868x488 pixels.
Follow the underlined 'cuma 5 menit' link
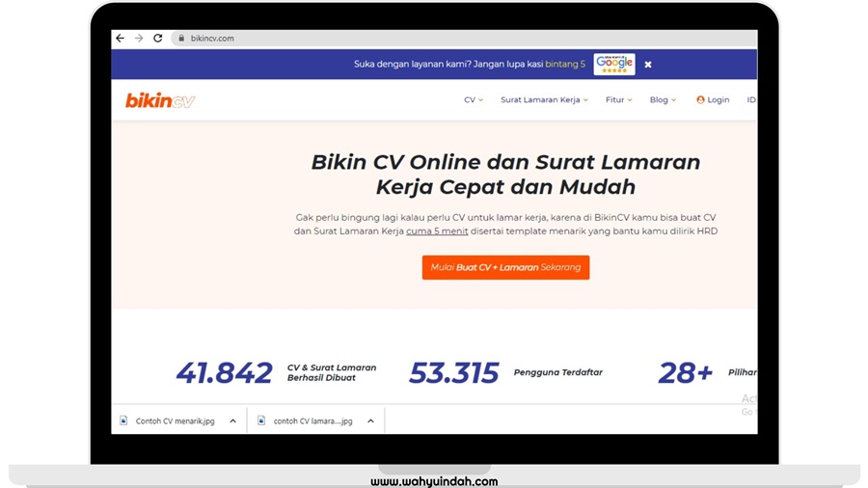437,231
